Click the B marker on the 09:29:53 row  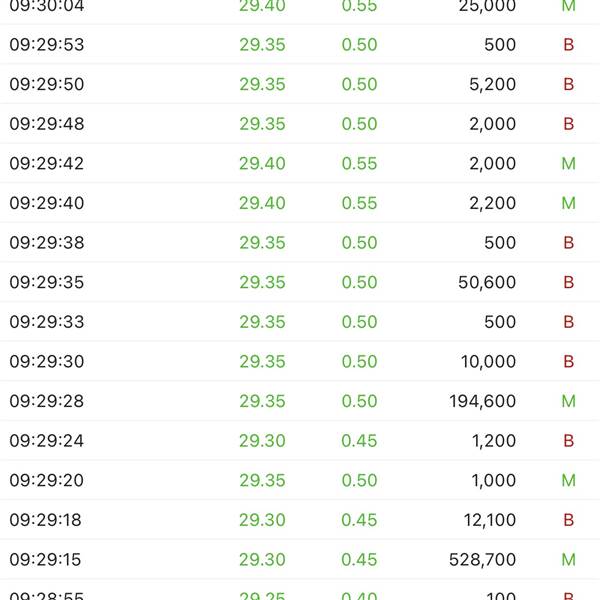[568, 44]
